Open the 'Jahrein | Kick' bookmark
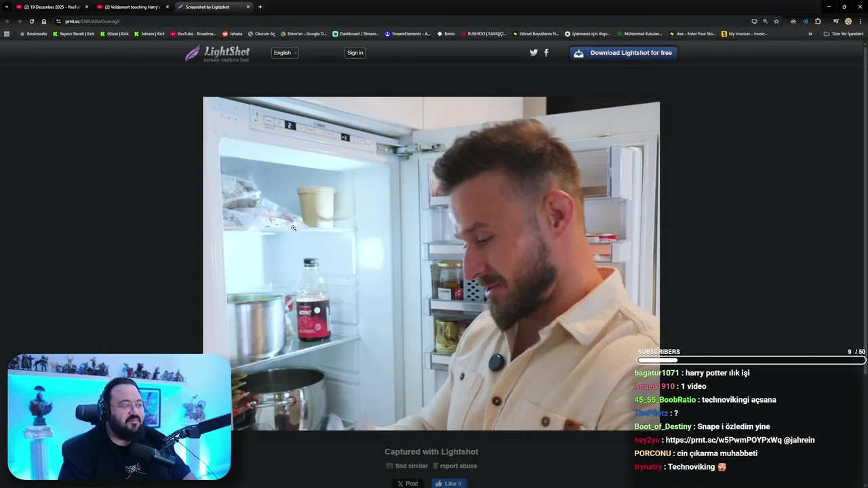The width and height of the screenshot is (868, 488). (150, 33)
